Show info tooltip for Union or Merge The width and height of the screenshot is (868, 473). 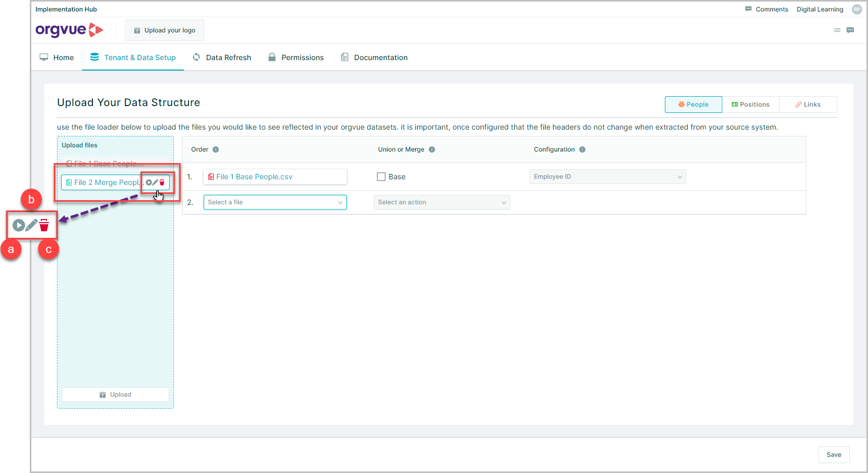pos(432,149)
